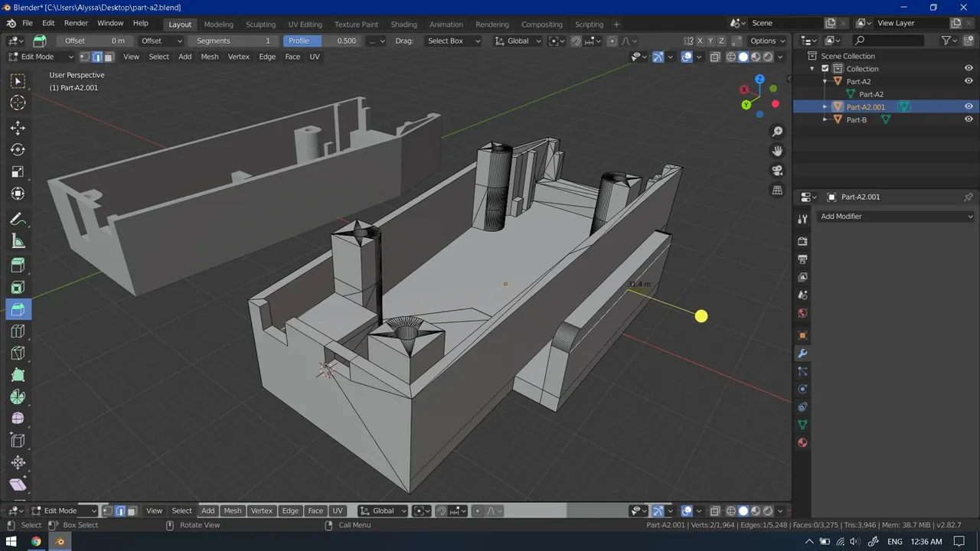Open the Edit Mode dropdown in top header
This screenshot has width=980, height=551.
(x=41, y=57)
